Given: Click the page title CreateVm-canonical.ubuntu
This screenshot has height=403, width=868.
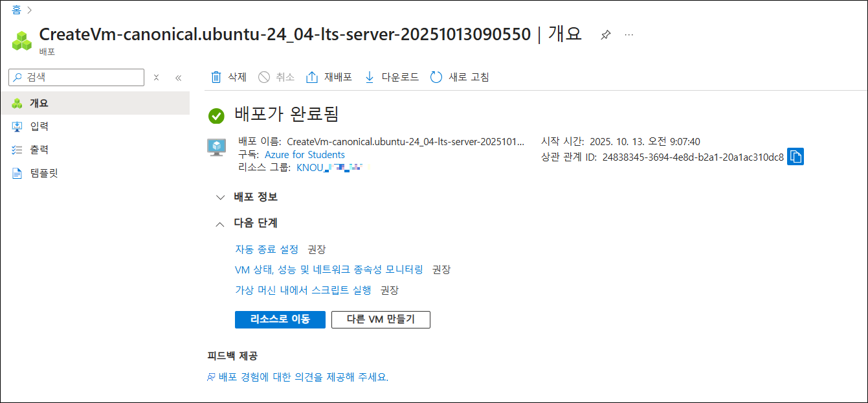Looking at the screenshot, I should click(x=285, y=35).
